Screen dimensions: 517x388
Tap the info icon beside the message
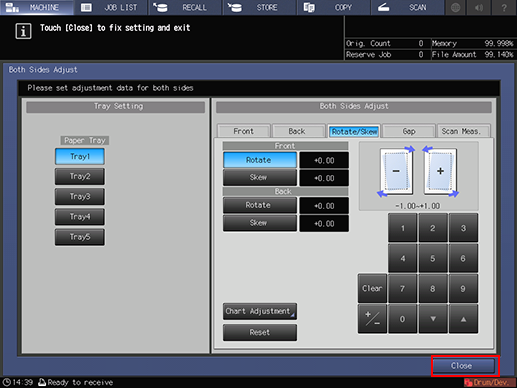(x=23, y=31)
